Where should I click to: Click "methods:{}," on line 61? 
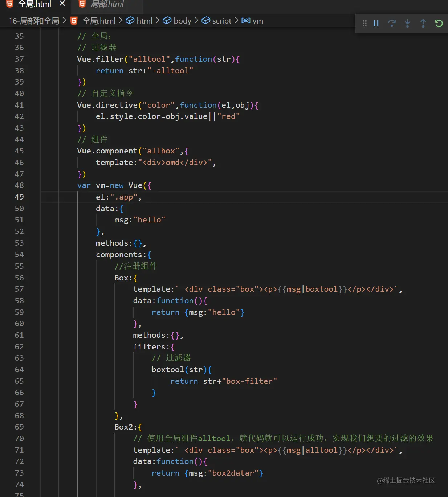click(158, 335)
